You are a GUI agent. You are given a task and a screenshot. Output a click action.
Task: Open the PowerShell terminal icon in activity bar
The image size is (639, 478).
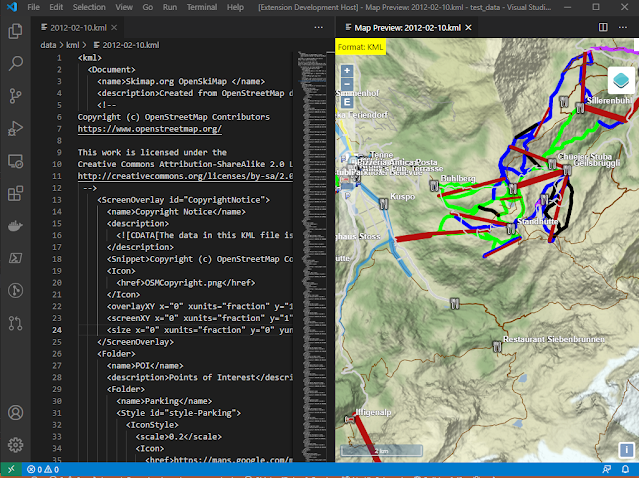tap(15, 258)
